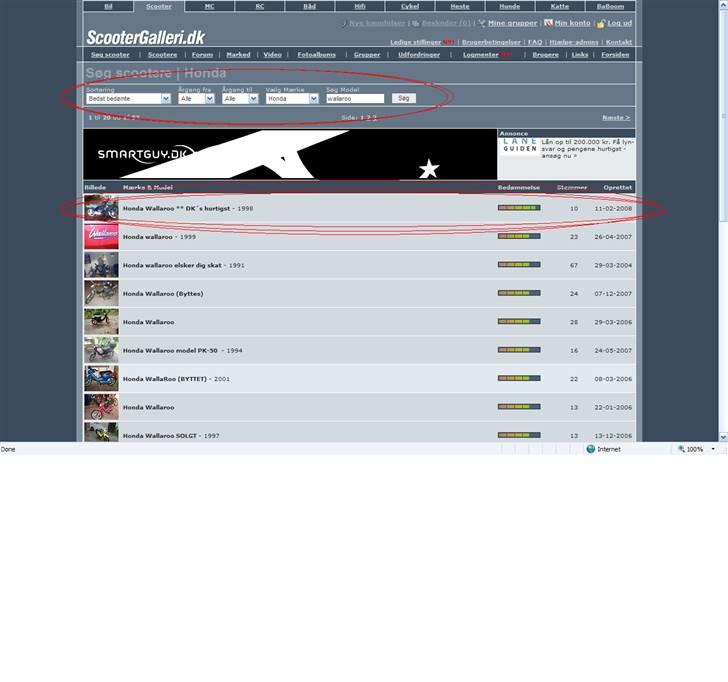
Task: Open the pink Wallaroo thumbnail for 1999 listing
Action: pos(101,236)
